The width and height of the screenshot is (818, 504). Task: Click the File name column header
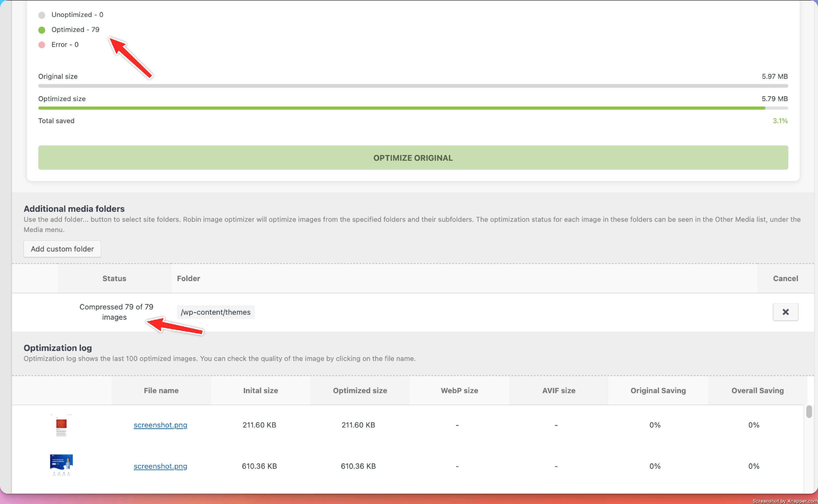[161, 390]
